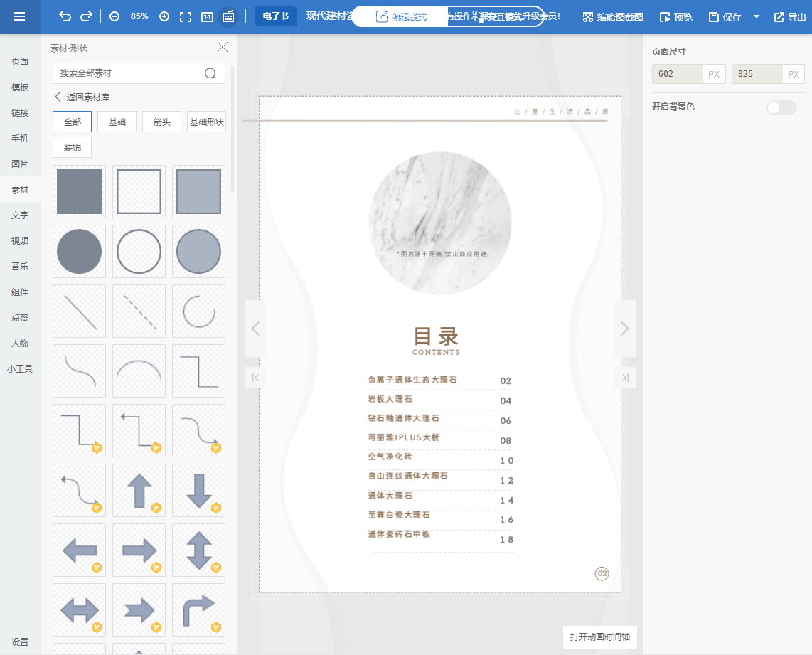This screenshot has height=655, width=812.
Task: Click the hamburger menu icon top left
Action: coord(20,16)
